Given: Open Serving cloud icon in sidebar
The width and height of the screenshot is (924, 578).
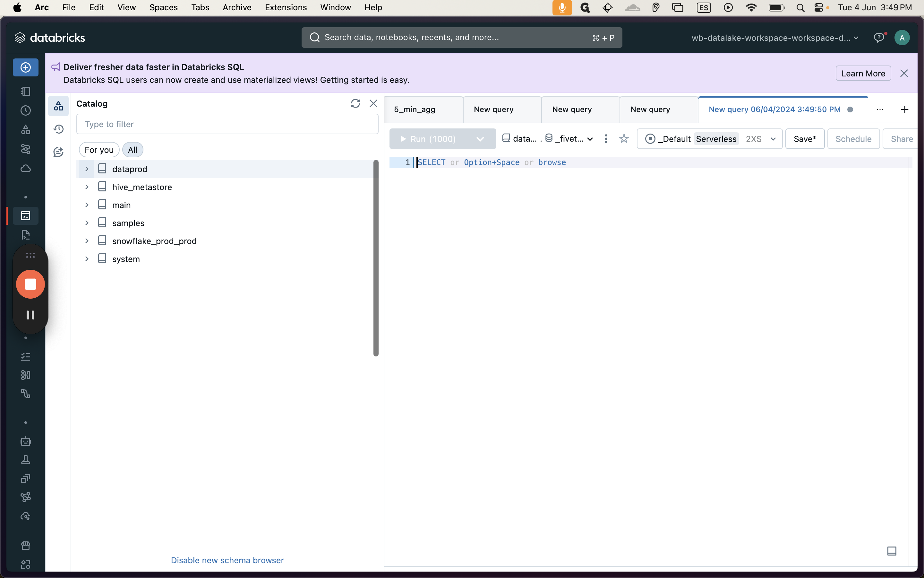Looking at the screenshot, I should pyautogui.click(x=26, y=516).
